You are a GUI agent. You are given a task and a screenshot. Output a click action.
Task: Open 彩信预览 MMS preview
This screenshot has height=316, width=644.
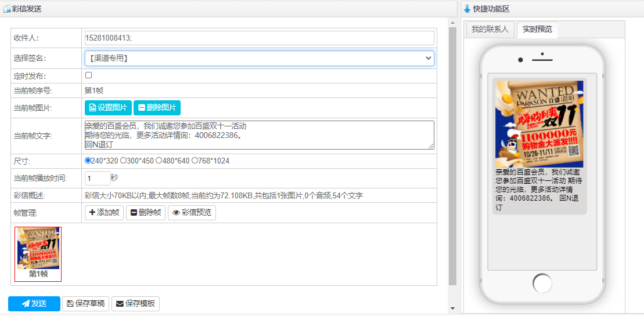pos(192,213)
